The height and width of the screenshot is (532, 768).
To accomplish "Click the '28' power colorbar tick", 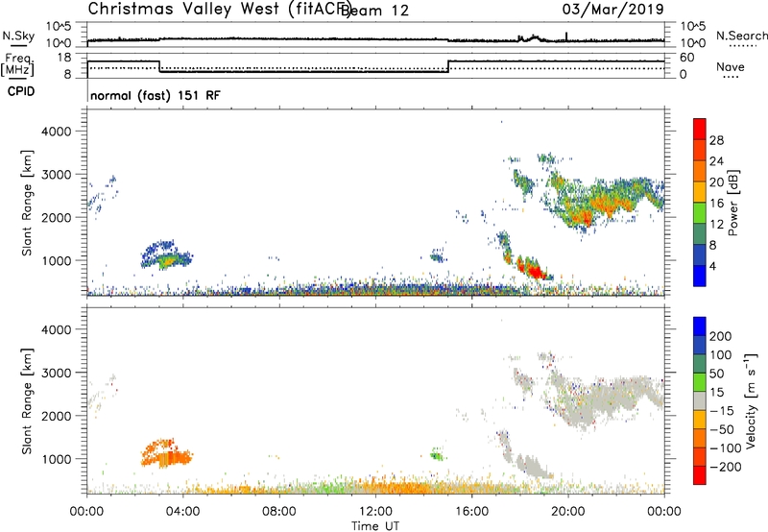I will click(716, 140).
